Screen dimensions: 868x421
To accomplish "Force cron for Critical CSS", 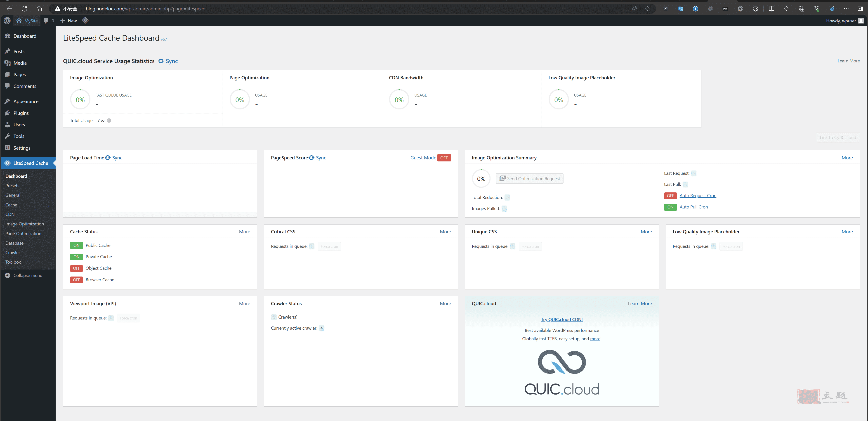I will [329, 246].
